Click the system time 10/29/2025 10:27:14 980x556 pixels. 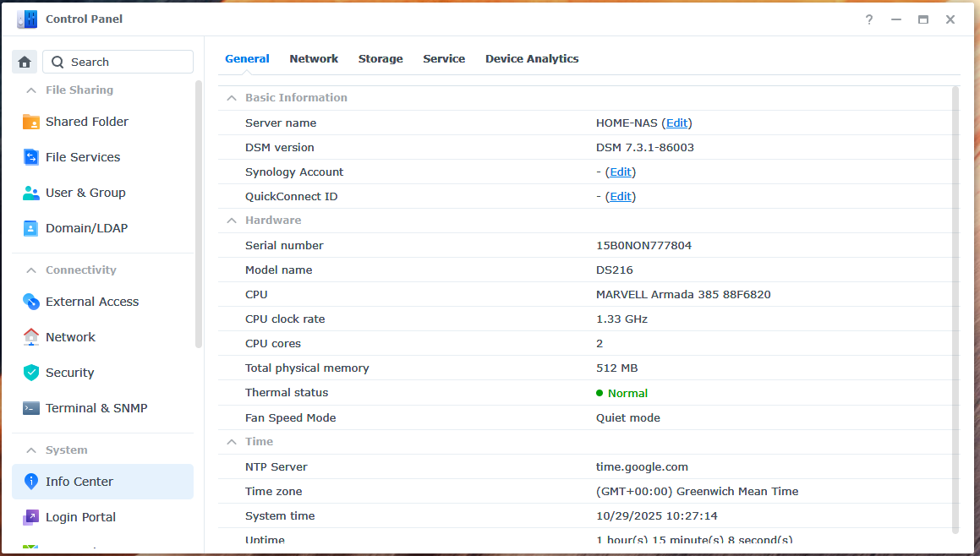pos(657,516)
